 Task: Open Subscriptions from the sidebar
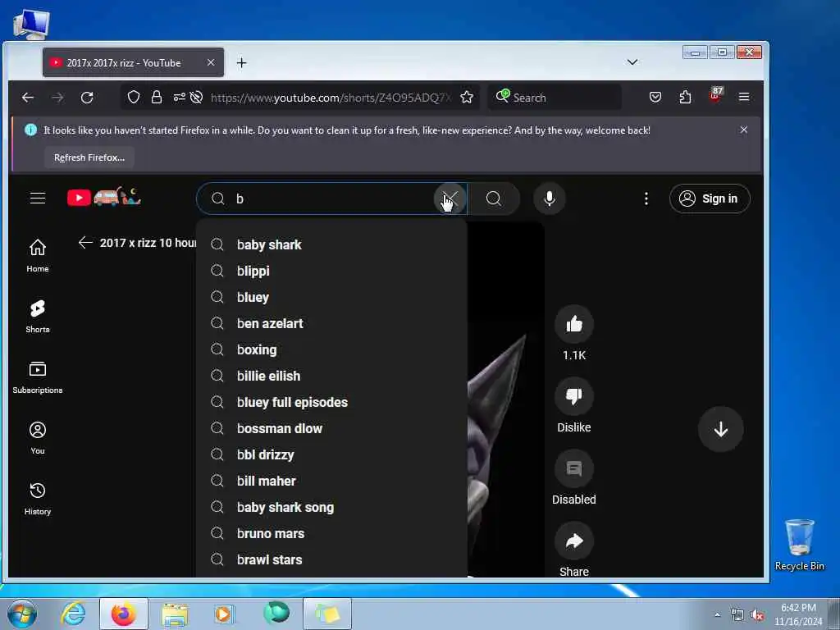[x=38, y=377]
